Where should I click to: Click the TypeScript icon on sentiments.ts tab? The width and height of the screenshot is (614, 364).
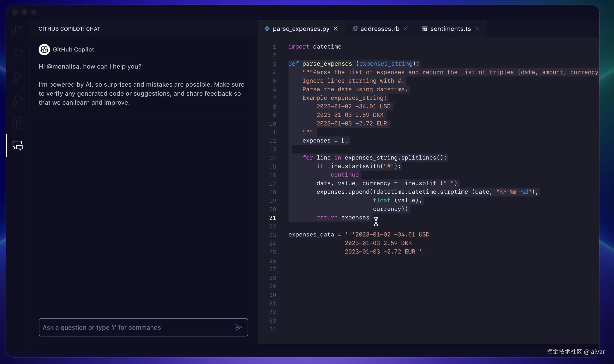pos(425,28)
